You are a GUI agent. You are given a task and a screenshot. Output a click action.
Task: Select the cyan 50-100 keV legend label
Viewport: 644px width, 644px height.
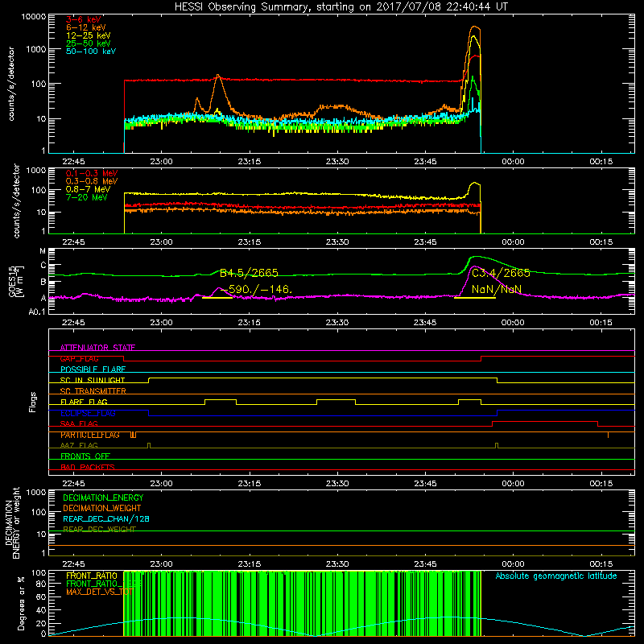91,52
